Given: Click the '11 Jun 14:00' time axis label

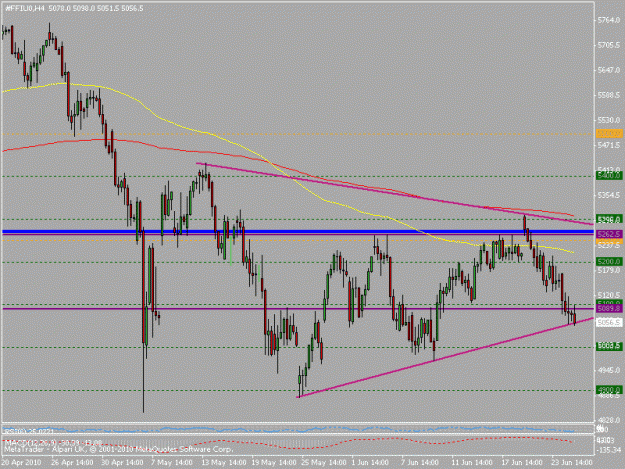Looking at the screenshot, I should pos(472,463).
